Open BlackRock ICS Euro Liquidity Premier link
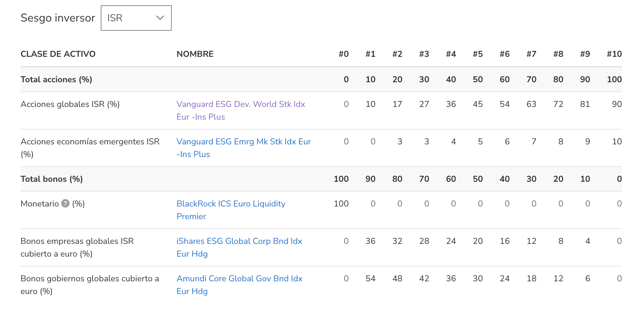 coord(231,210)
